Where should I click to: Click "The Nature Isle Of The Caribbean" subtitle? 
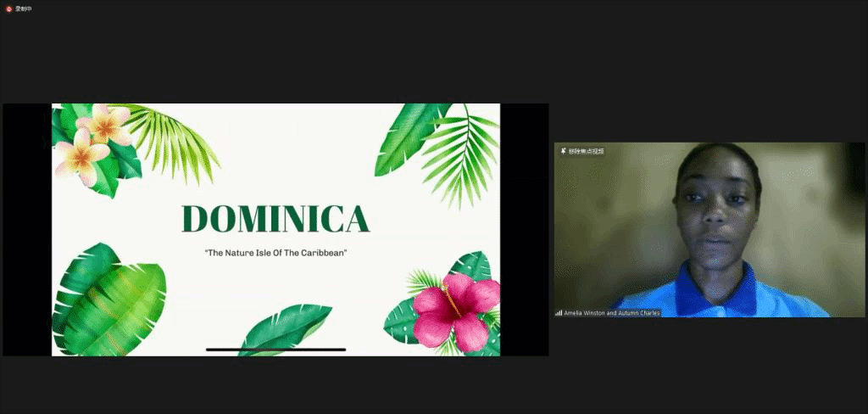tap(275, 253)
